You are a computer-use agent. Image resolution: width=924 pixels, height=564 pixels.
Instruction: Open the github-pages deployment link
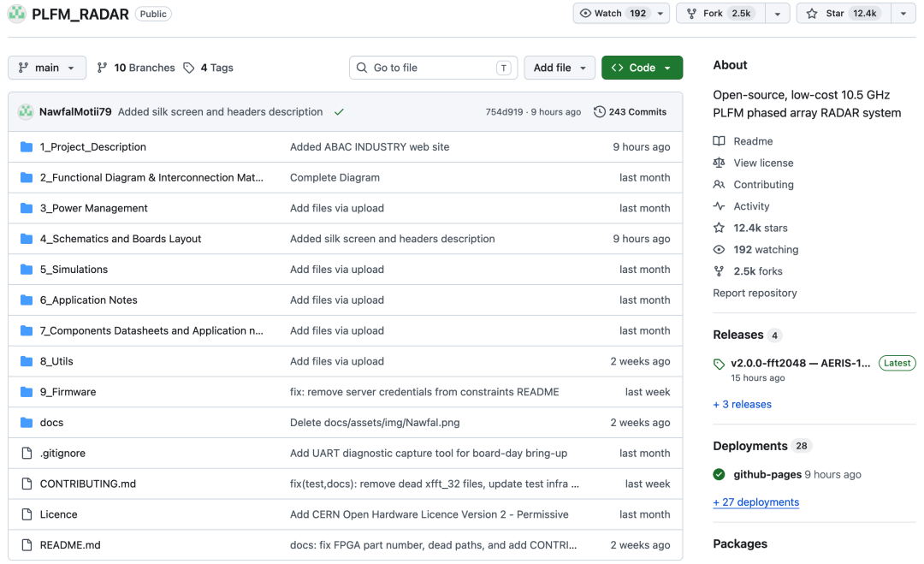[x=767, y=474]
